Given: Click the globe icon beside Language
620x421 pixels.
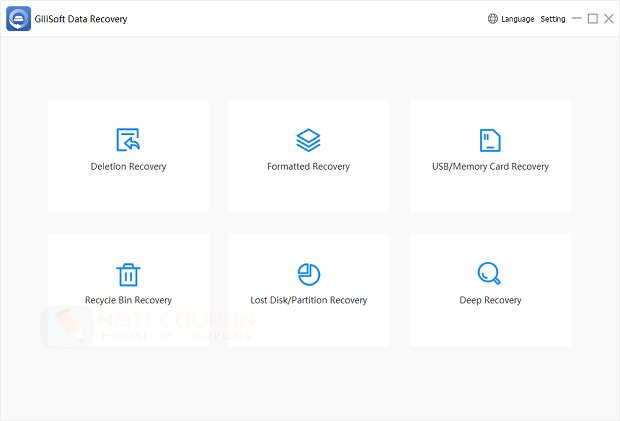Looking at the screenshot, I should coord(492,19).
